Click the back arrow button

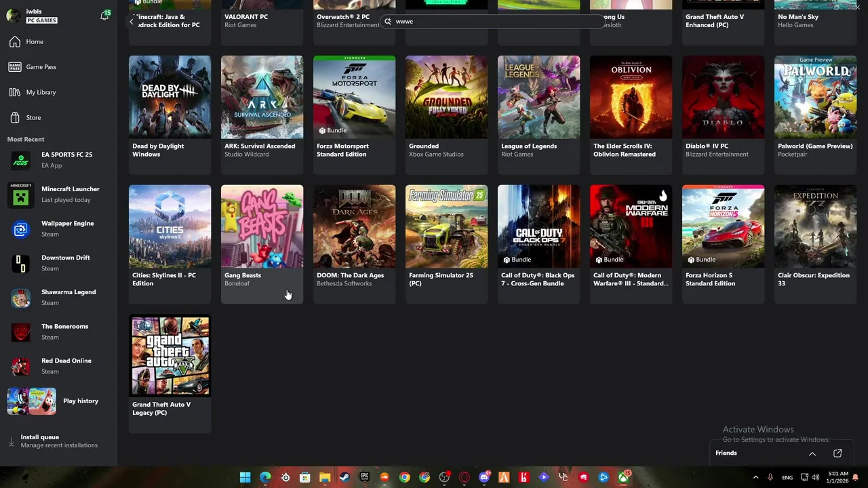pyautogui.click(x=132, y=22)
